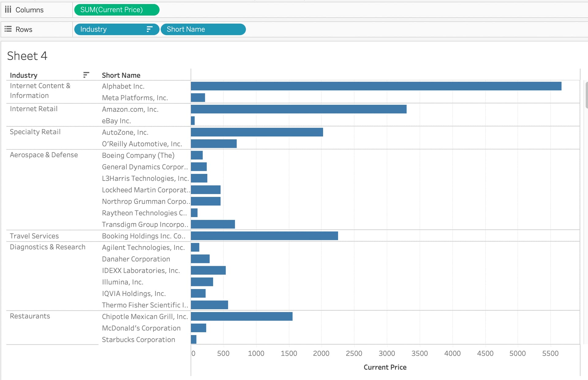
Task: Click the Current Price axis title
Action: coord(385,367)
